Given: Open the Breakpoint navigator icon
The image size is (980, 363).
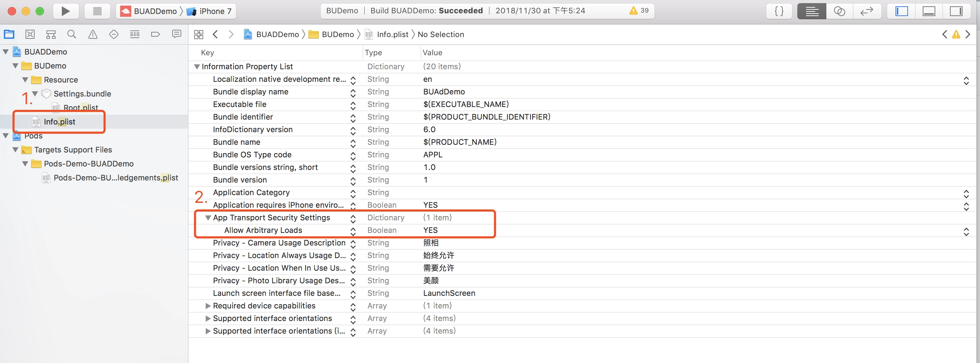Looking at the screenshot, I should click(155, 35).
